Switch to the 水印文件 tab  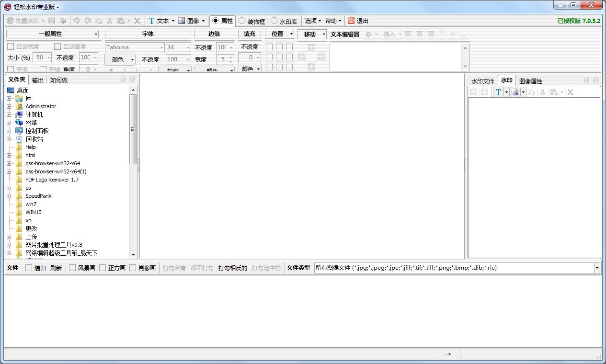tap(482, 81)
